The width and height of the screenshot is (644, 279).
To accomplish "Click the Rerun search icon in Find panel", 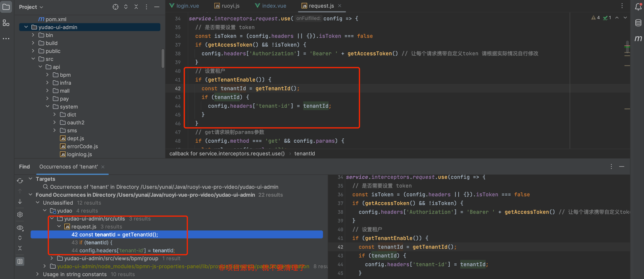I will tap(20, 181).
